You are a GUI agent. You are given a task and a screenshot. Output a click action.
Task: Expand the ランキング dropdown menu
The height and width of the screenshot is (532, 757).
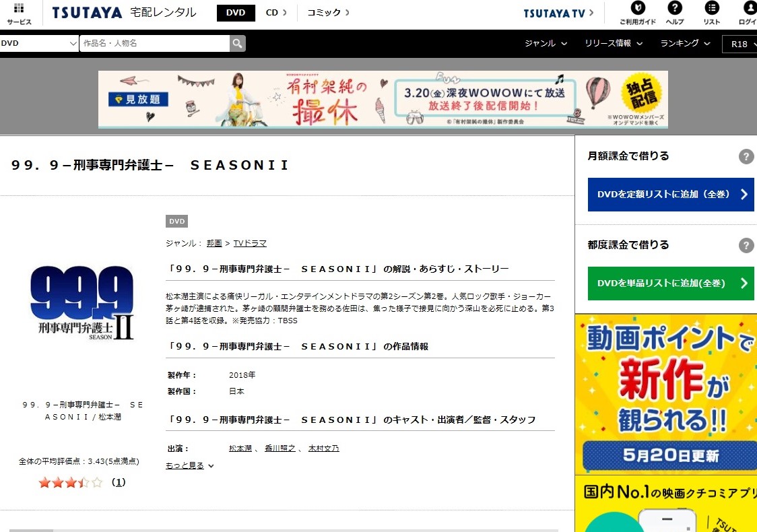685,44
